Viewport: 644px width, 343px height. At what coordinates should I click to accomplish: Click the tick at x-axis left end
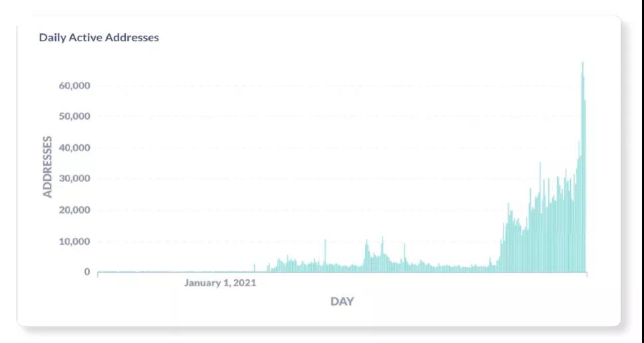tap(98, 274)
